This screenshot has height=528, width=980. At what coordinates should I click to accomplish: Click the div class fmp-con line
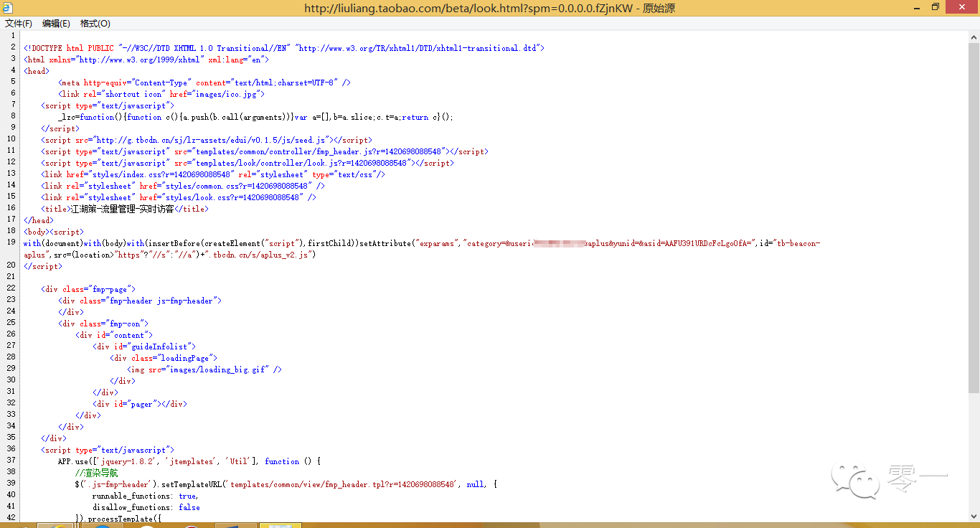coord(103,324)
